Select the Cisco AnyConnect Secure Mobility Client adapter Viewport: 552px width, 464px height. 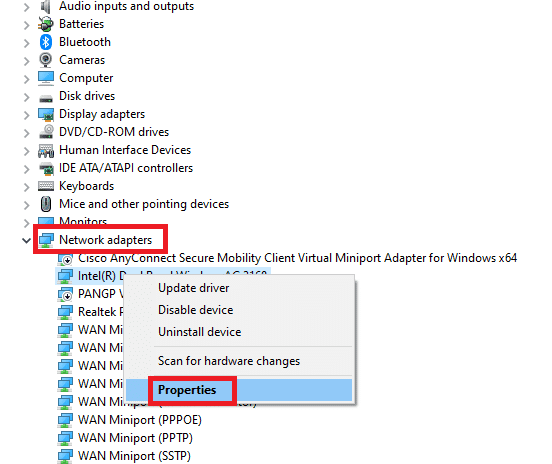point(297,258)
